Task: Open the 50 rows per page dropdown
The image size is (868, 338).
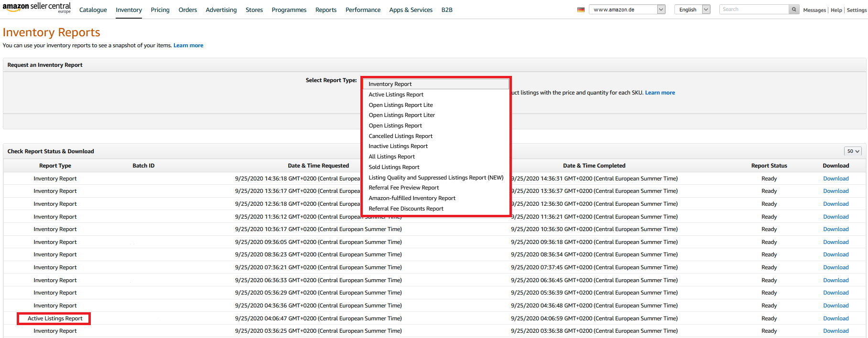Action: [x=853, y=151]
